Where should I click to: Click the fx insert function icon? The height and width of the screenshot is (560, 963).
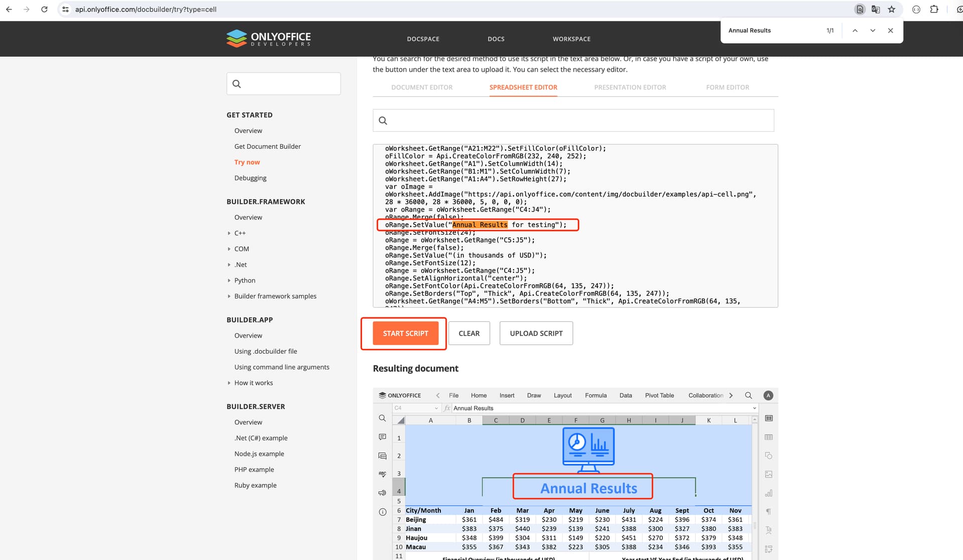447,408
